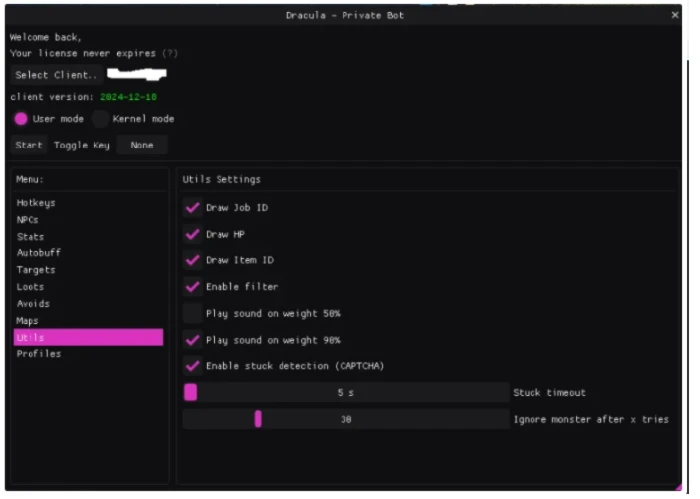Click the license help question mark
The image size is (700, 499).
(x=170, y=53)
